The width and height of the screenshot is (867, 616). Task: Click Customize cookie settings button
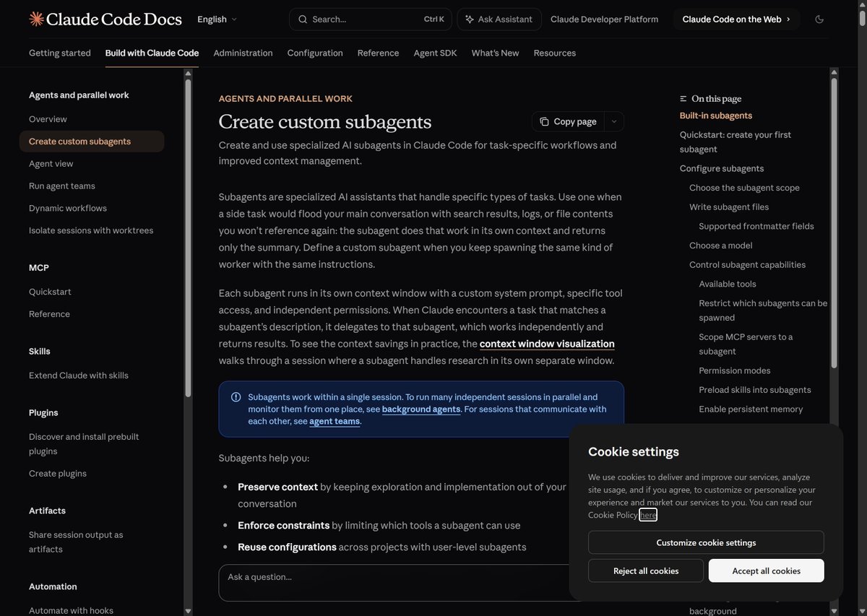(x=706, y=542)
